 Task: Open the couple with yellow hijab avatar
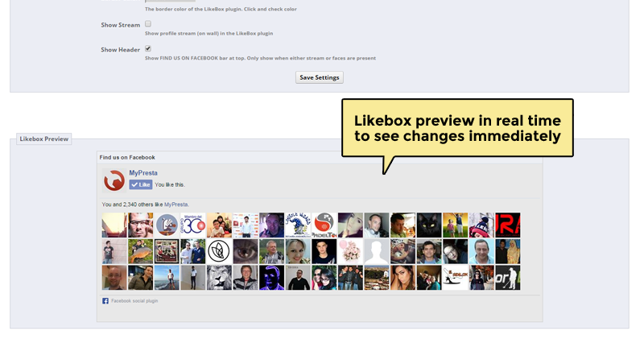508,251
